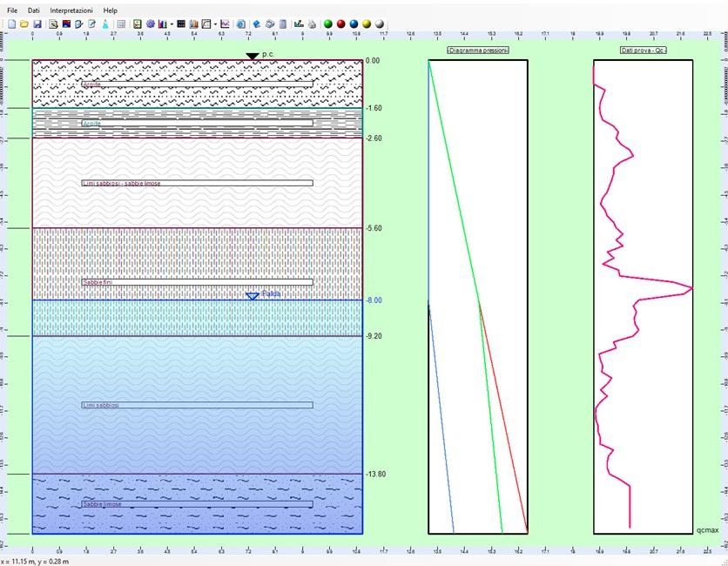
Task: Click the yellow ball toolbar icon
Action: (x=367, y=24)
